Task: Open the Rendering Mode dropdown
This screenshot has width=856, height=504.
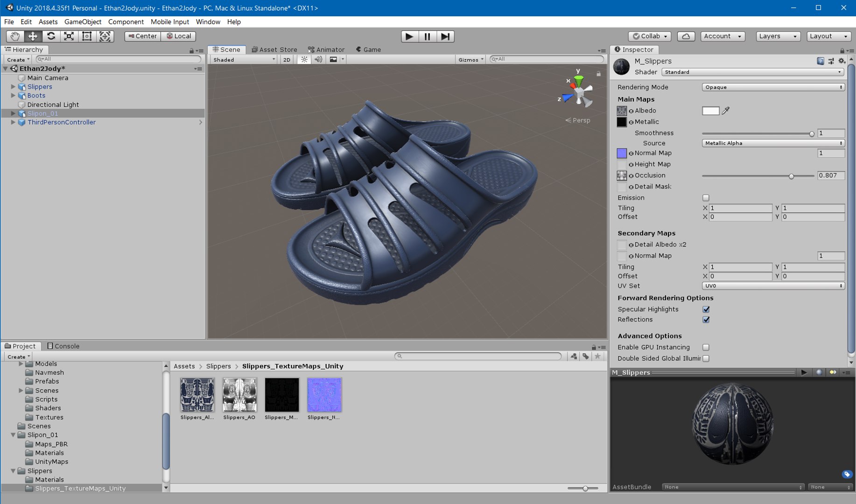Action: [773, 87]
